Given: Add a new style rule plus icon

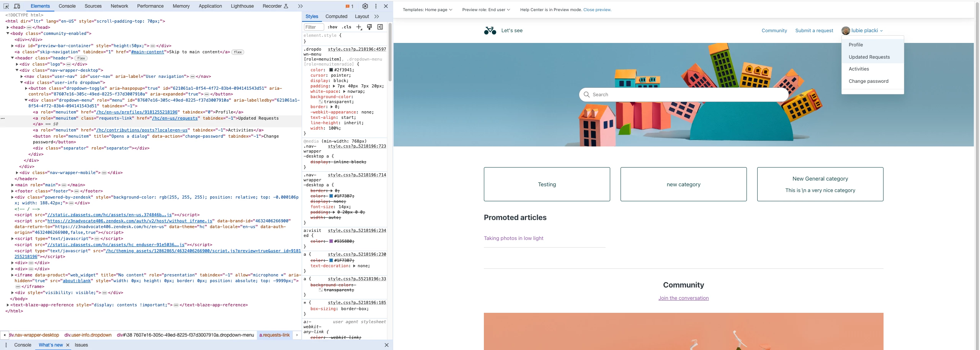Looking at the screenshot, I should (x=359, y=27).
